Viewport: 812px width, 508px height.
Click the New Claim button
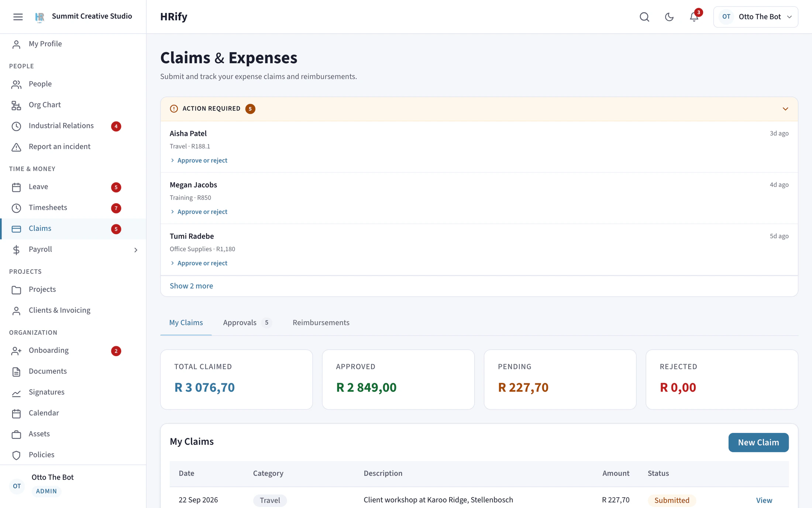[758, 443]
